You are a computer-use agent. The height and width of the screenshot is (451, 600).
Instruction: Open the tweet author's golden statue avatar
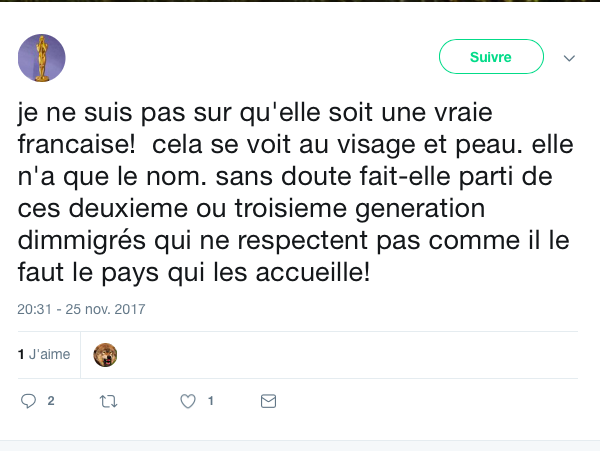41,58
